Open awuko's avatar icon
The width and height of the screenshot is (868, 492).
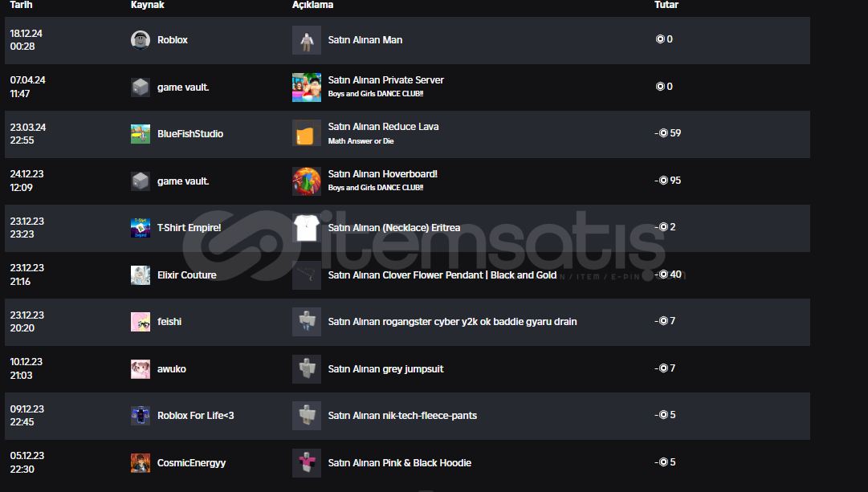point(140,369)
